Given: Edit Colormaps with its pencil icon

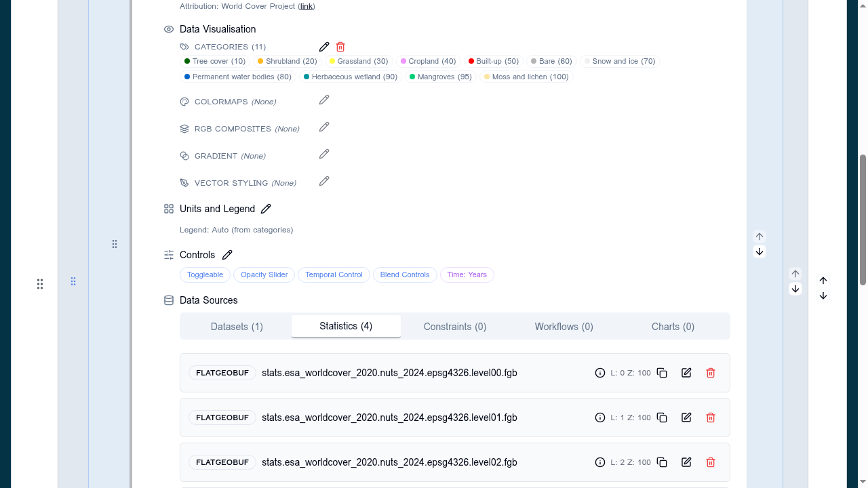Looking at the screenshot, I should 324,100.
